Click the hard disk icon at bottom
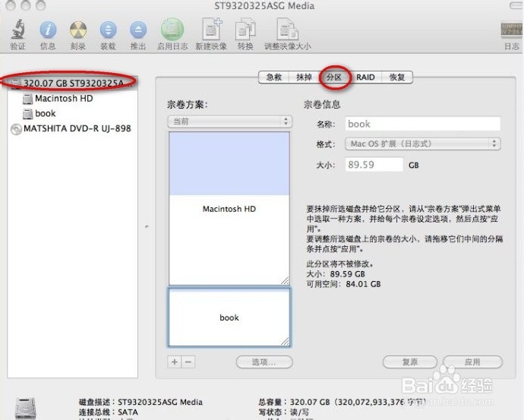 pyautogui.click(x=25, y=409)
